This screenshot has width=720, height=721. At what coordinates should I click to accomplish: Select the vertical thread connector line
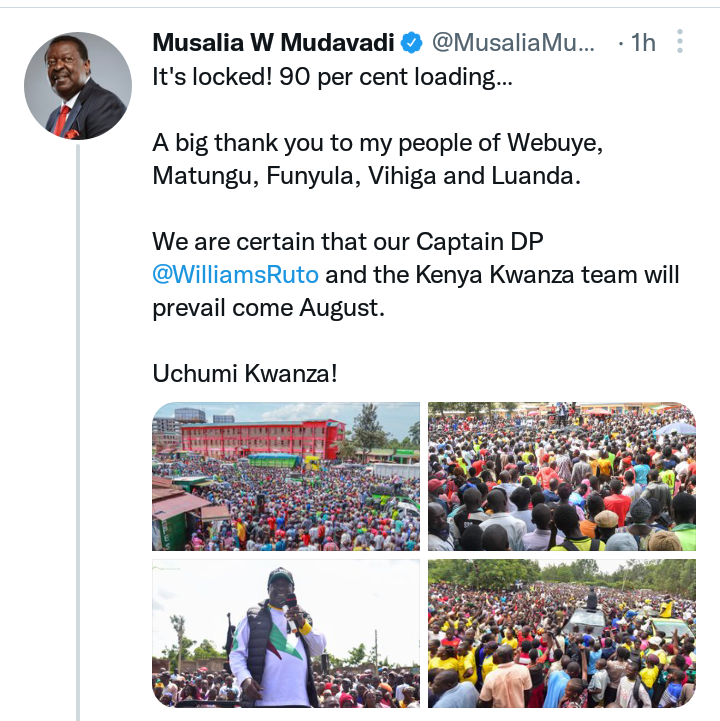78,432
